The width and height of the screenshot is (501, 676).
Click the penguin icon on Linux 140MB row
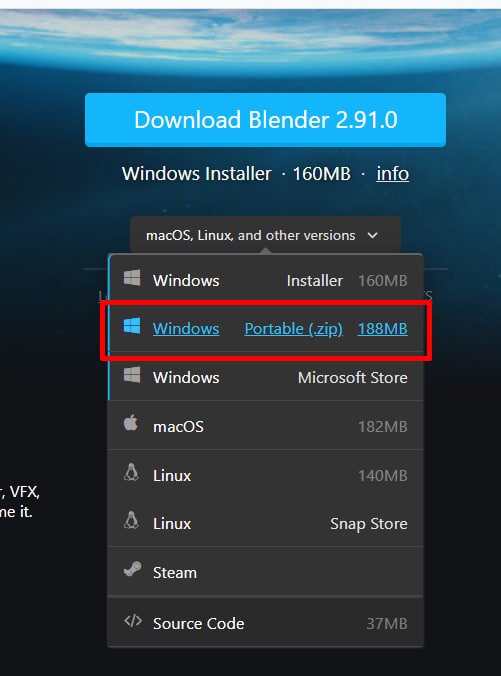tap(131, 472)
